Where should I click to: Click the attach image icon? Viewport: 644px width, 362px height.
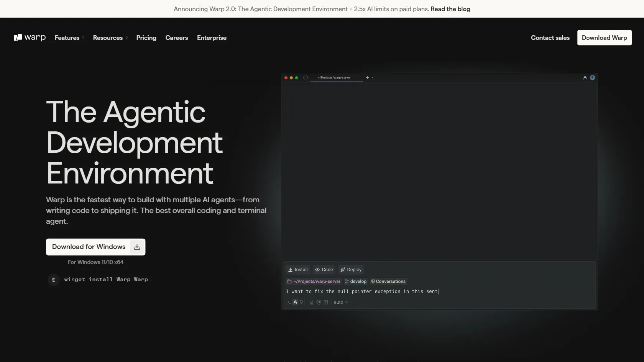(326, 302)
